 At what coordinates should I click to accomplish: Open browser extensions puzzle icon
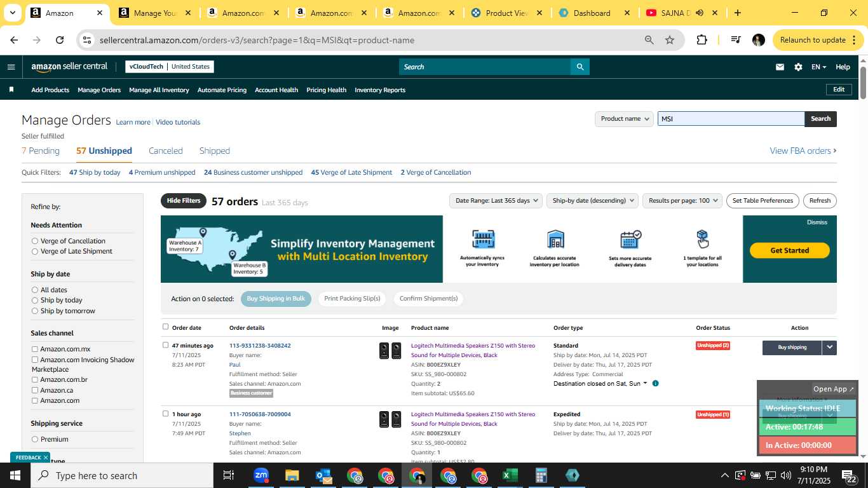click(x=702, y=40)
